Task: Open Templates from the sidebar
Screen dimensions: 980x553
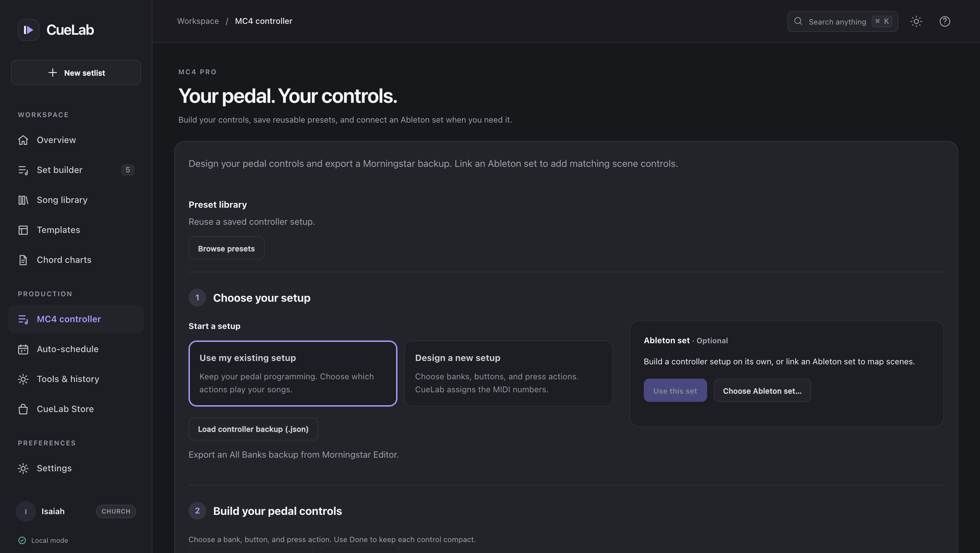Action: 76,230
